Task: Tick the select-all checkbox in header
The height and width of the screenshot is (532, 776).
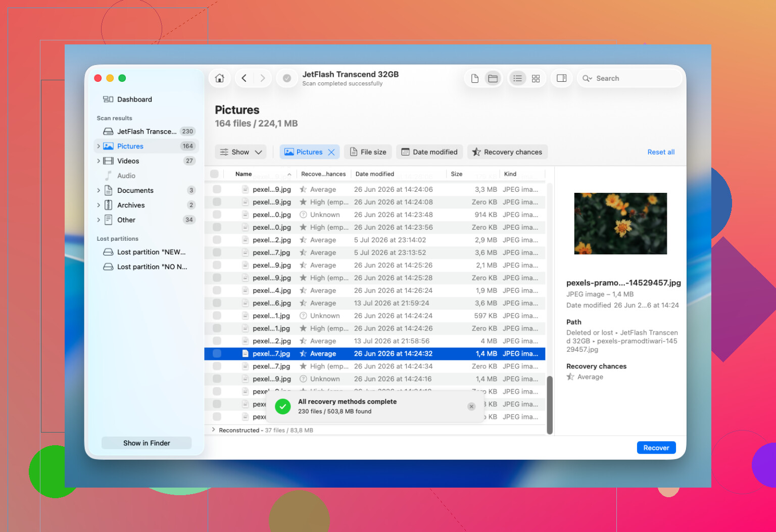Action: click(x=214, y=174)
